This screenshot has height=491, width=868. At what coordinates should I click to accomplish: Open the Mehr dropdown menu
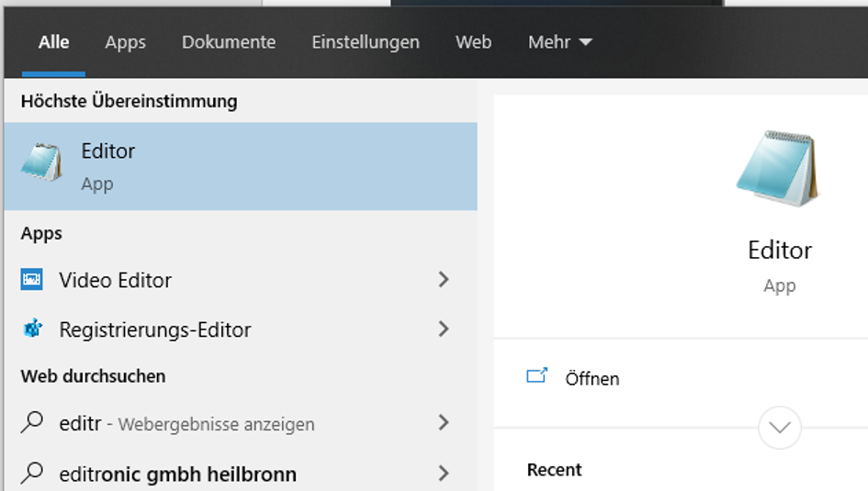point(559,42)
